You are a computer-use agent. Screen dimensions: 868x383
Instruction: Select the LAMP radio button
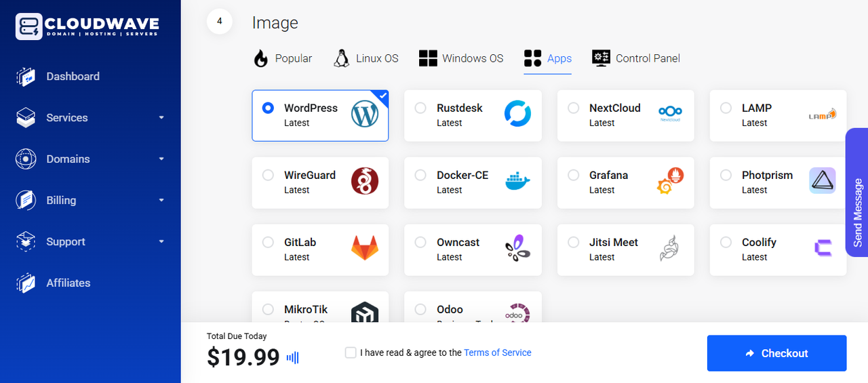[x=726, y=108]
